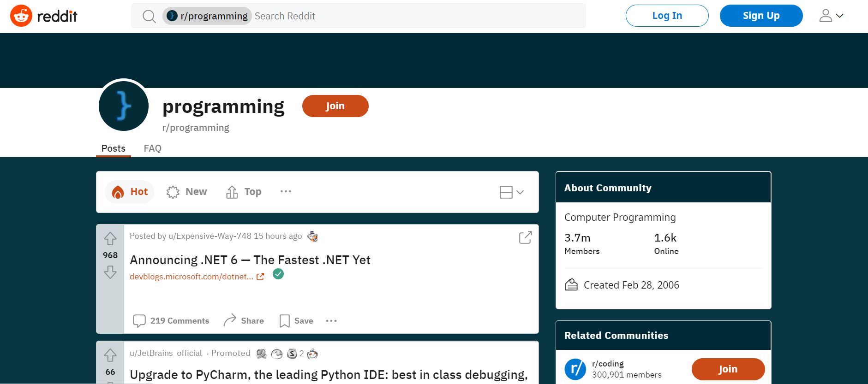Click first award icon on JetBrains post
The image size is (868, 384).
pyautogui.click(x=261, y=354)
